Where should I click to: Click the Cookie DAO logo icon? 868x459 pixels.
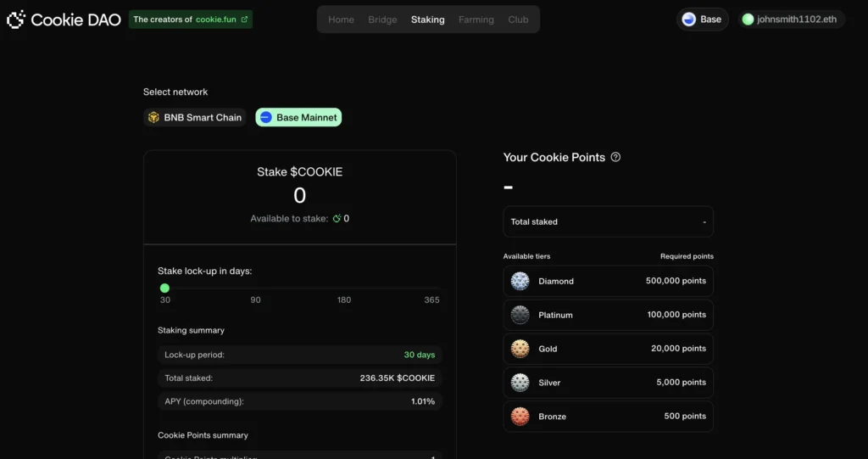coord(16,20)
